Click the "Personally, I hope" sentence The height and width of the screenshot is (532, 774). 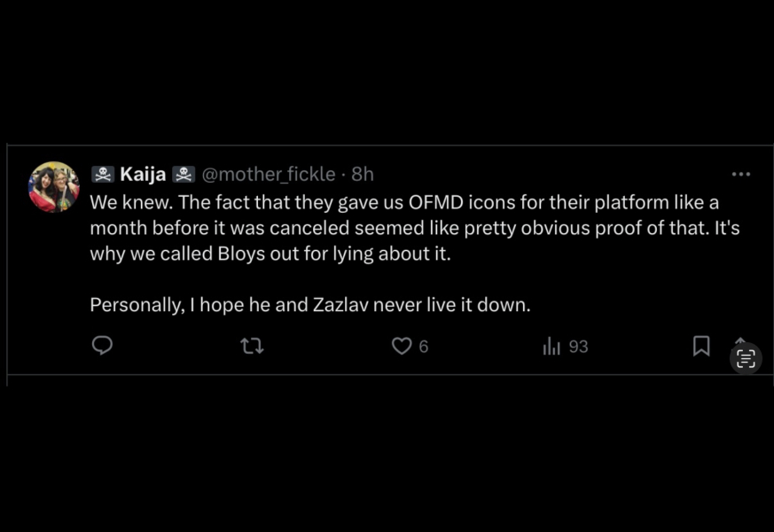point(309,305)
